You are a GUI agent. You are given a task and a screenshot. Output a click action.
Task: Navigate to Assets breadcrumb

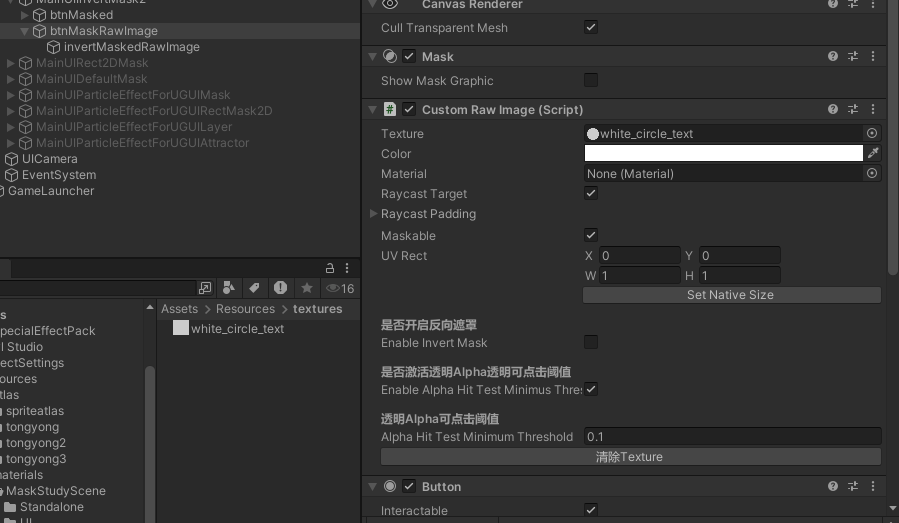point(179,309)
